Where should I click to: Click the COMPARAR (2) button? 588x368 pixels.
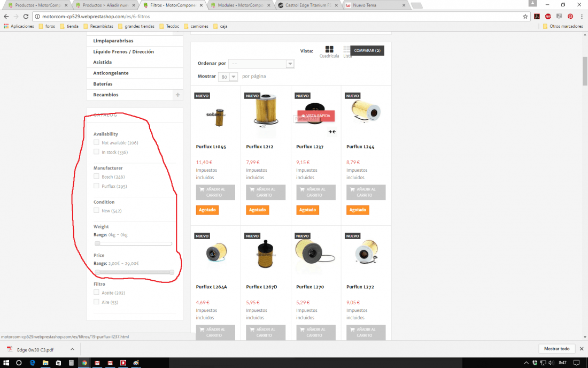click(x=367, y=50)
